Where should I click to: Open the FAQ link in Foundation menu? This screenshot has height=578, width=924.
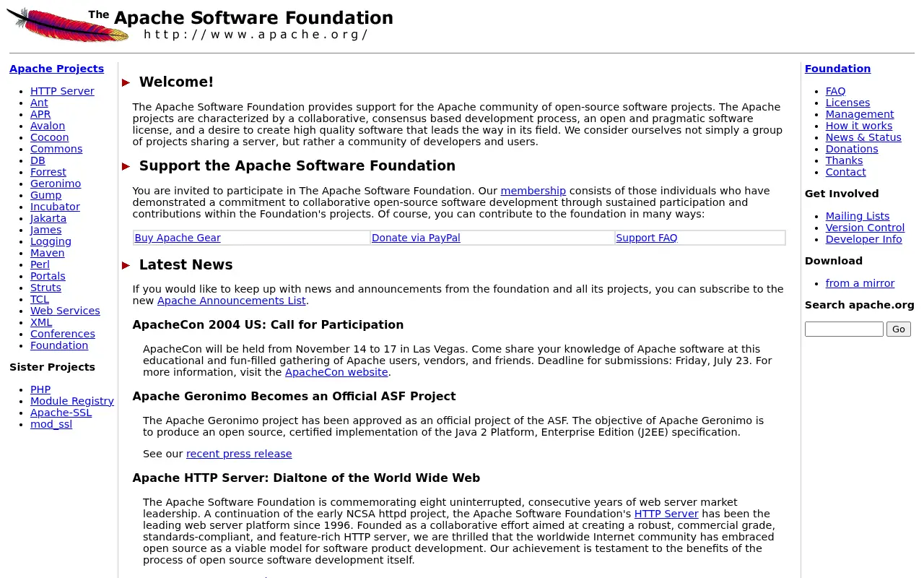(836, 91)
